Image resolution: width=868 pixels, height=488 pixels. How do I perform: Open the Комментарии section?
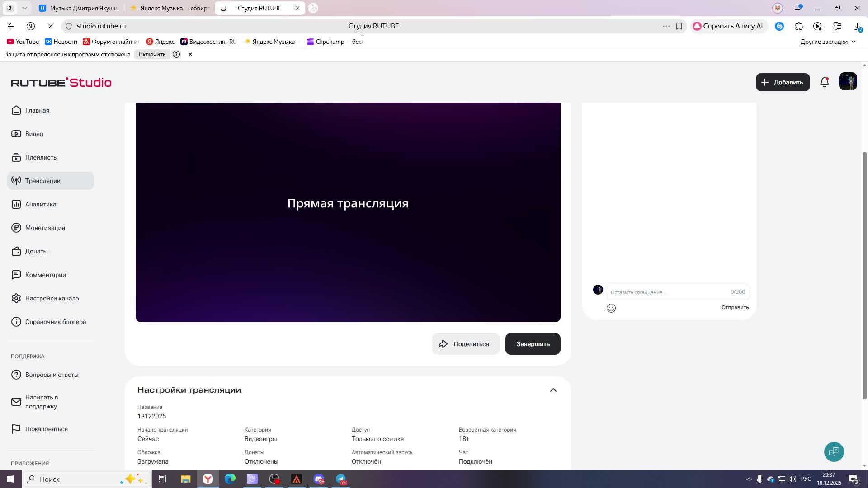pos(45,274)
